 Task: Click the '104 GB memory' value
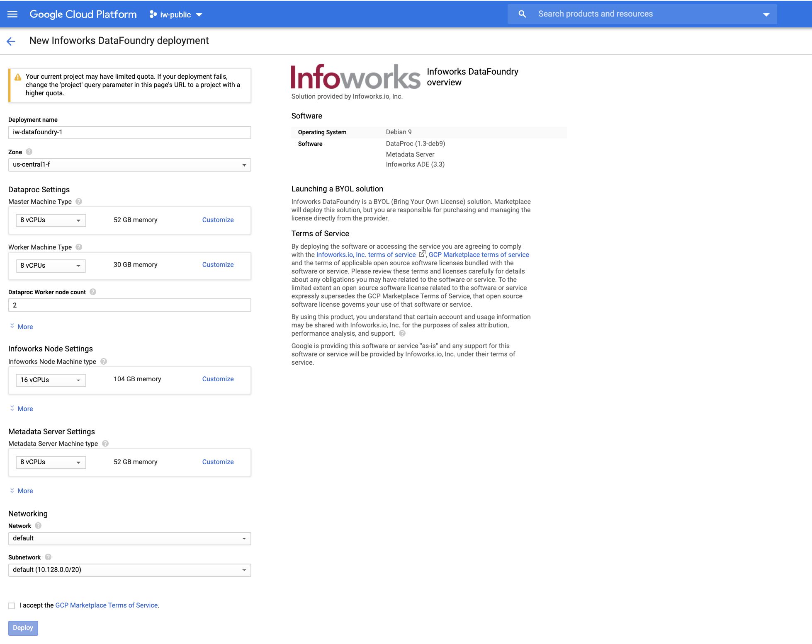coord(137,379)
